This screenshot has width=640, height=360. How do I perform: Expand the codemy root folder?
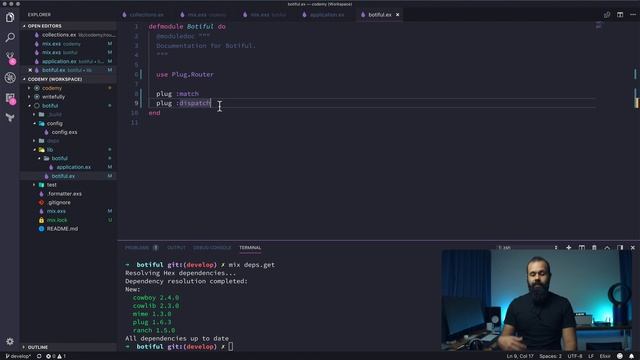[x=52, y=88]
